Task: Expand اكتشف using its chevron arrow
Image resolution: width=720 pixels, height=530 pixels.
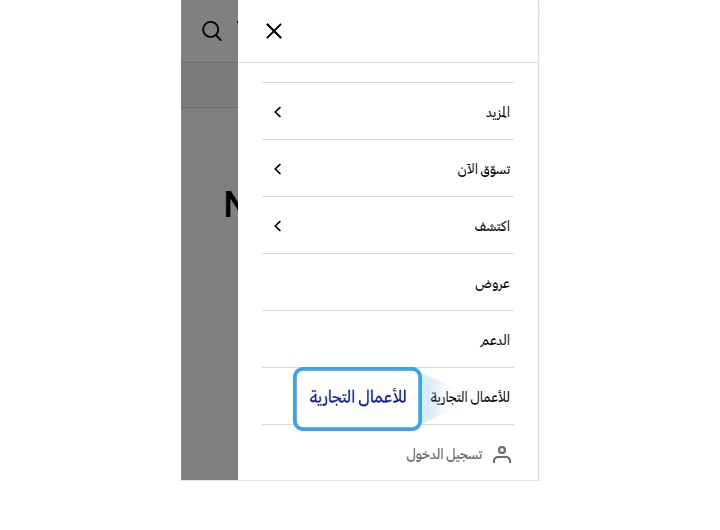Action: tap(277, 226)
